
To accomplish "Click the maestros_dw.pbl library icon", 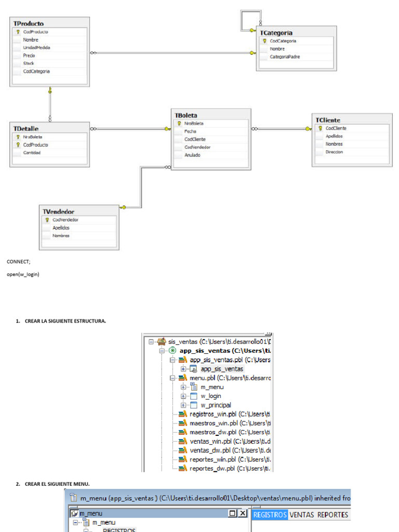I will 182,432.
